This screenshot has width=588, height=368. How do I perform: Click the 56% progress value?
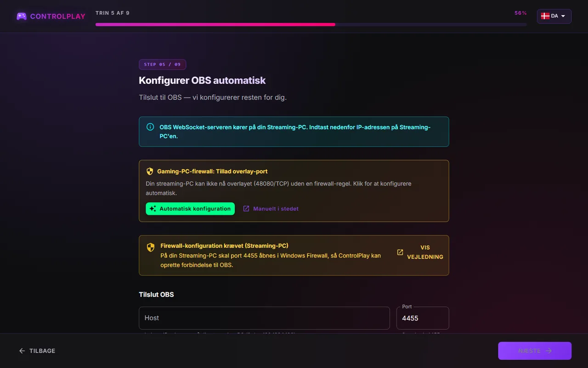(x=520, y=13)
